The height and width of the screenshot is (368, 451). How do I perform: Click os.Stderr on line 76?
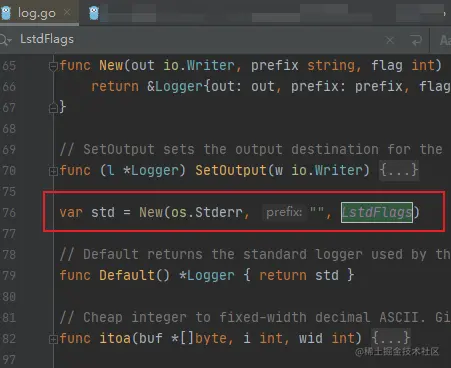coord(207,212)
